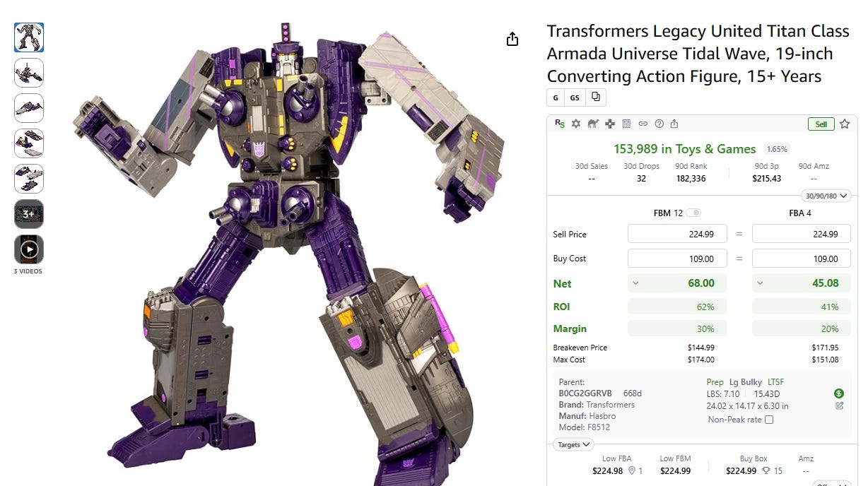Viewport: 868px width, 486px height.
Task: Check the Non-Peak rate checkbox
Action: [769, 420]
